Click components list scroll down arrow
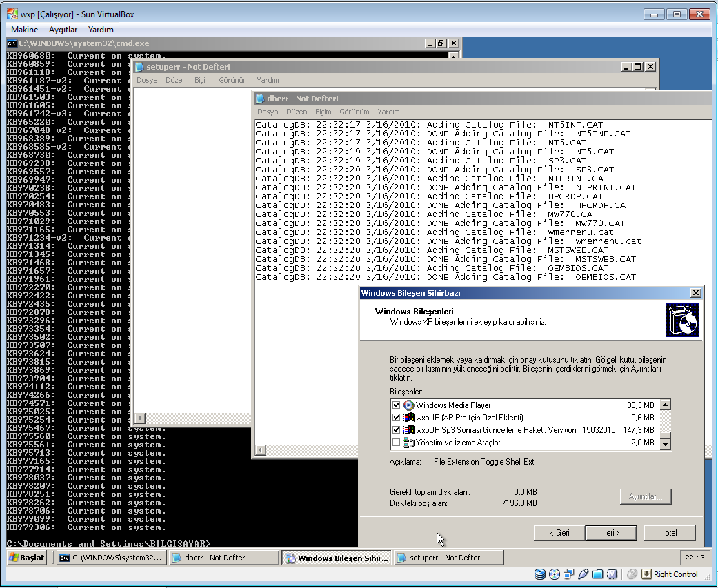 666,444
